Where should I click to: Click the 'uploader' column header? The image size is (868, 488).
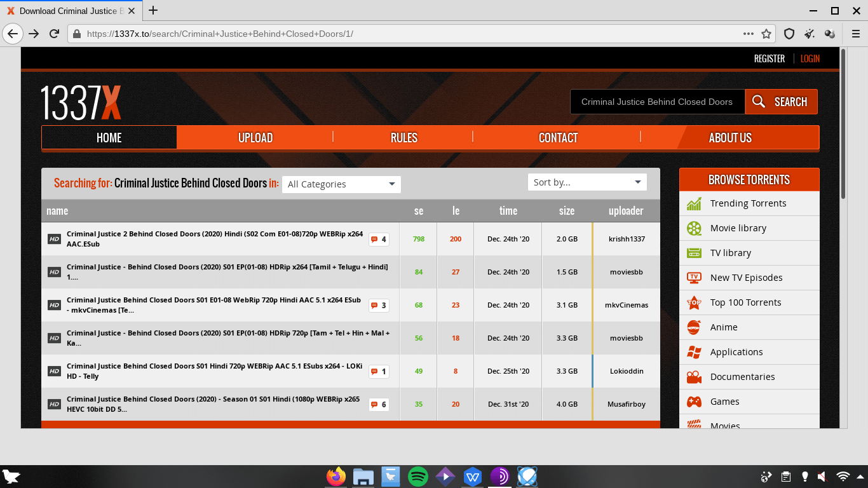click(626, 211)
